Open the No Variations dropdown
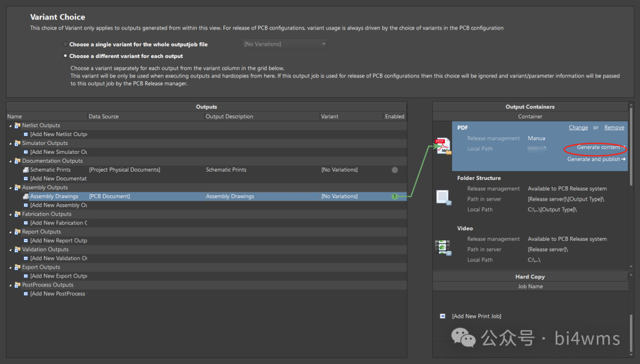 pos(284,44)
